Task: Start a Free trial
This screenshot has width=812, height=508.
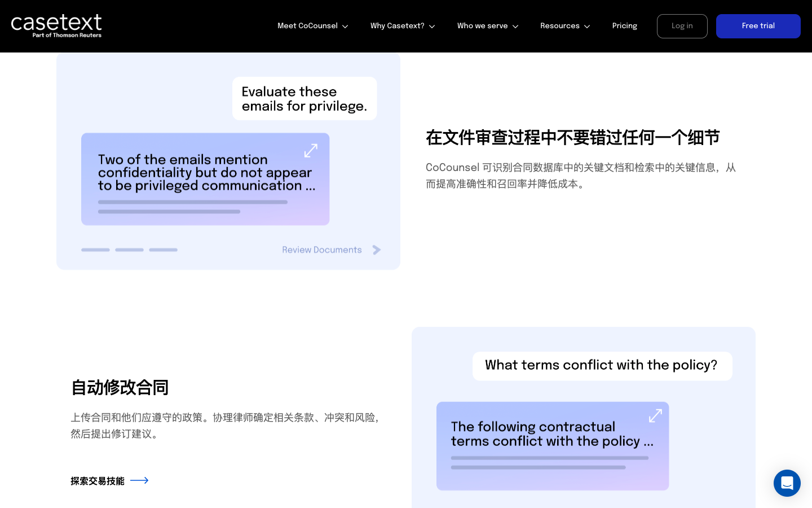Action: [758, 26]
